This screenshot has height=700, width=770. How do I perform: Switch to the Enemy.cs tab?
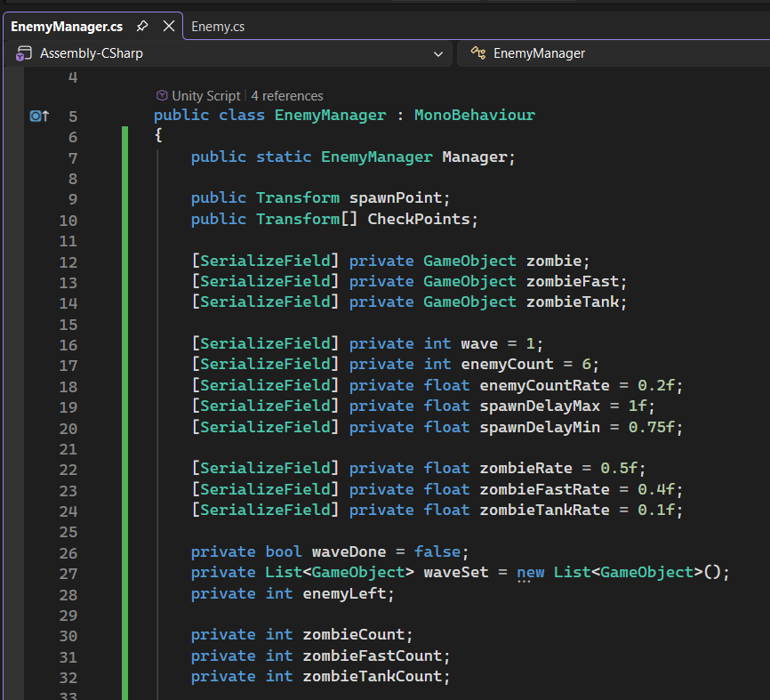(218, 27)
